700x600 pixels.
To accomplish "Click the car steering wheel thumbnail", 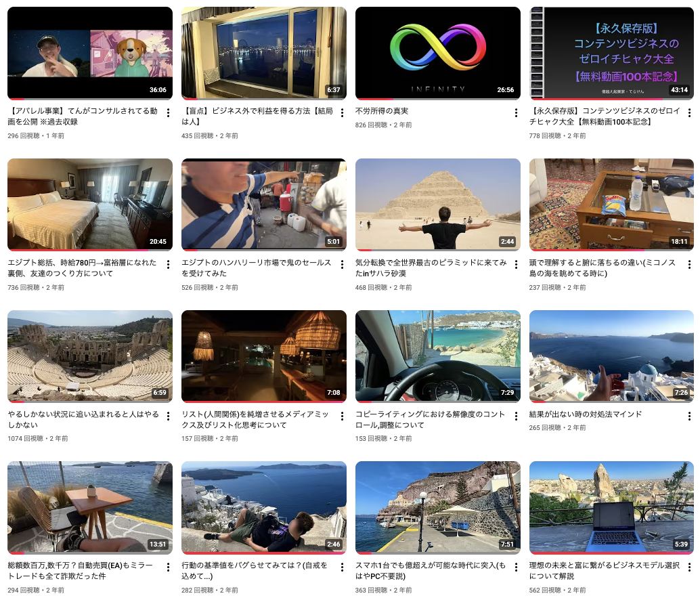I will pos(437,356).
